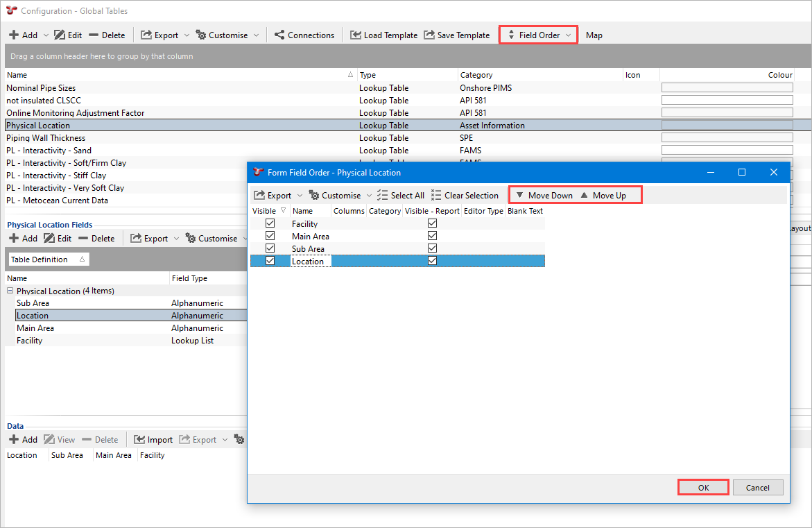812x528 pixels.
Task: Open the Customise dropdown arrow in the dialog
Action: [369, 196]
